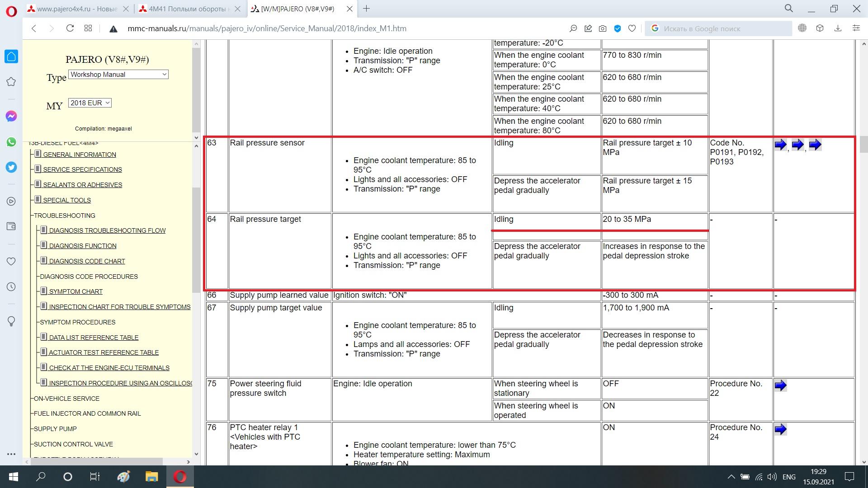This screenshot has width=868, height=488.
Task: Open Twitter sidebar panel
Action: 11,167
